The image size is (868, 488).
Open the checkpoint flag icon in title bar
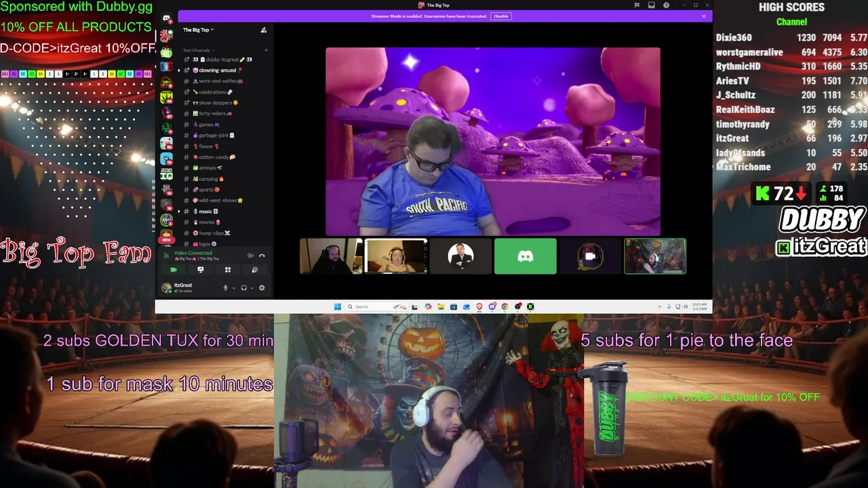tap(637, 5)
